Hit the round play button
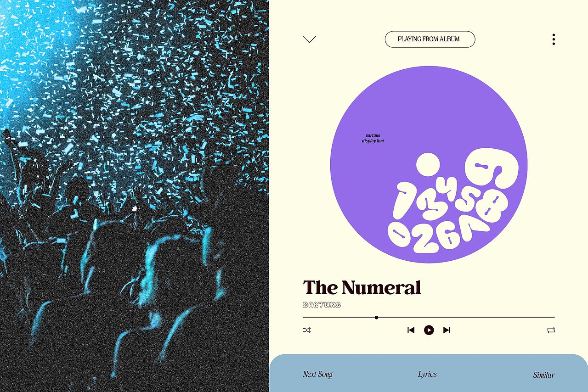Image resolution: width=588 pixels, height=392 pixels. click(x=429, y=330)
